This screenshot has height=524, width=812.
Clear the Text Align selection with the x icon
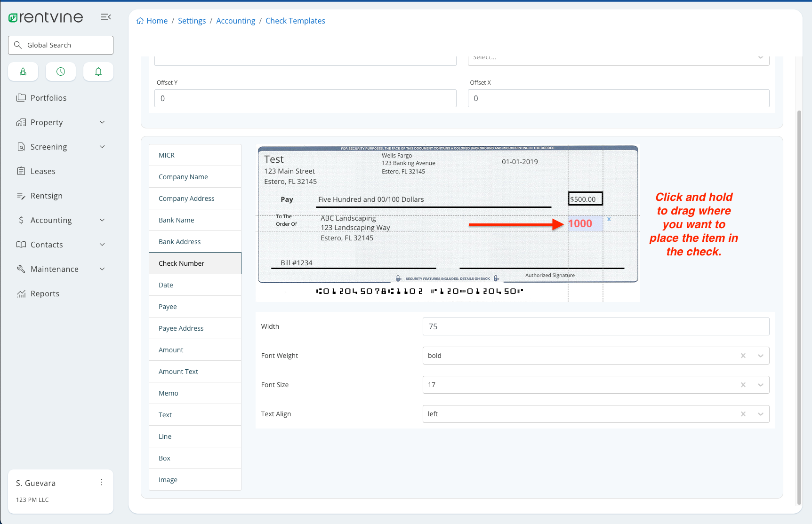pos(743,414)
